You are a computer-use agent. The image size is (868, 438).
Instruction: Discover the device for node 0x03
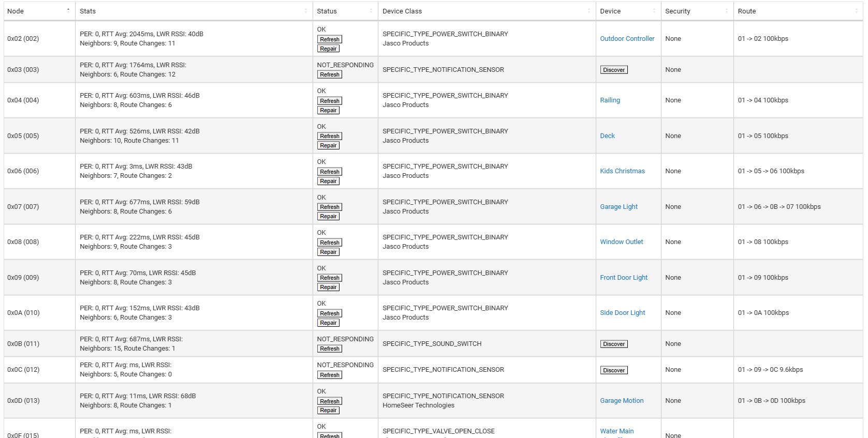tap(613, 69)
